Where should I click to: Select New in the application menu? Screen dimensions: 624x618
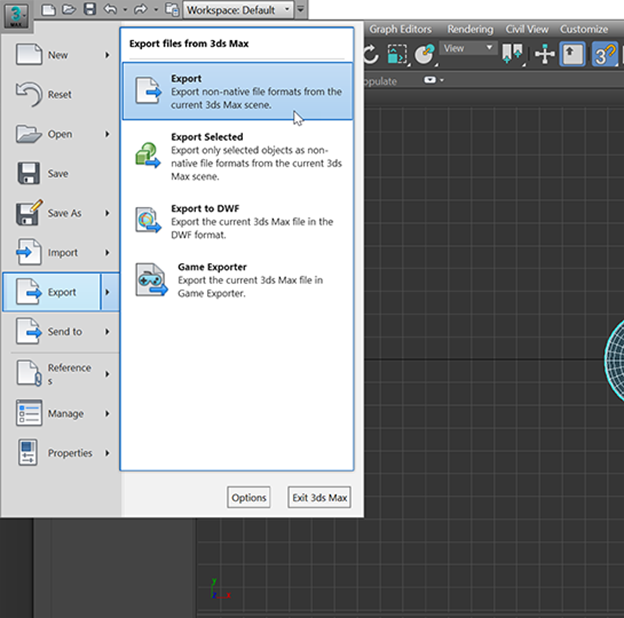tap(61, 55)
